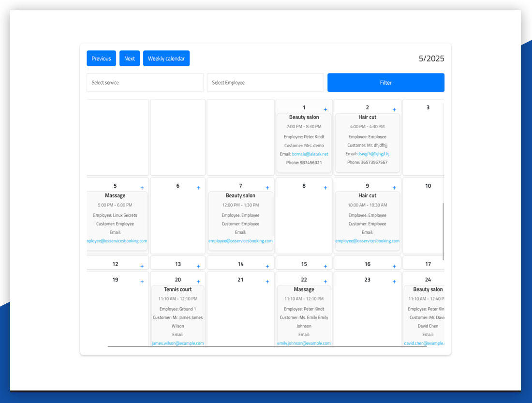Screen dimensions: 532x403
Task: Add appointment on day 8
Action: [325, 188]
